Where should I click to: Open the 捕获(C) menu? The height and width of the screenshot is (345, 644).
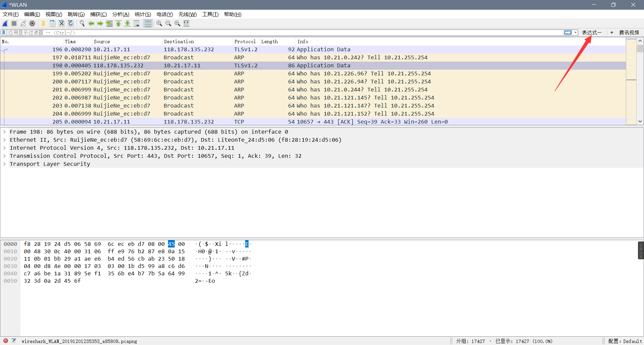pyautogui.click(x=98, y=14)
